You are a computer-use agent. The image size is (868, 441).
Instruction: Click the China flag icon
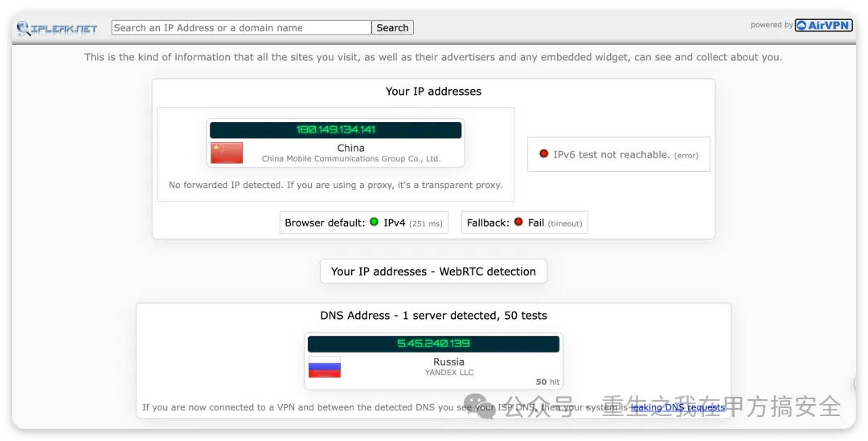point(227,153)
